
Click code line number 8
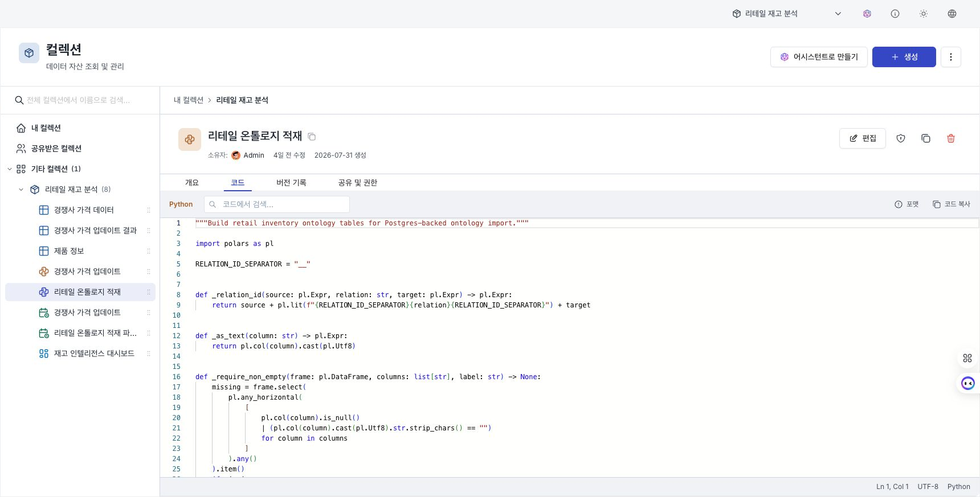click(x=178, y=295)
